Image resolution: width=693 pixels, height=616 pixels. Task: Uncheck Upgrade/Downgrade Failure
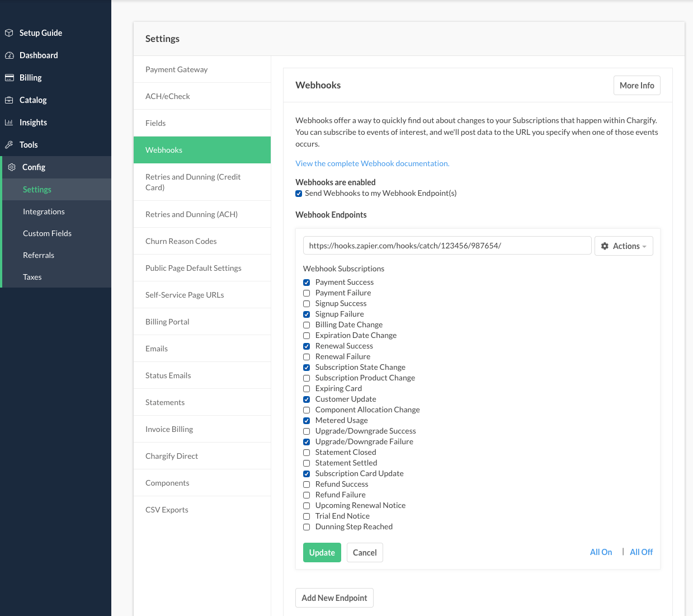pos(307,442)
